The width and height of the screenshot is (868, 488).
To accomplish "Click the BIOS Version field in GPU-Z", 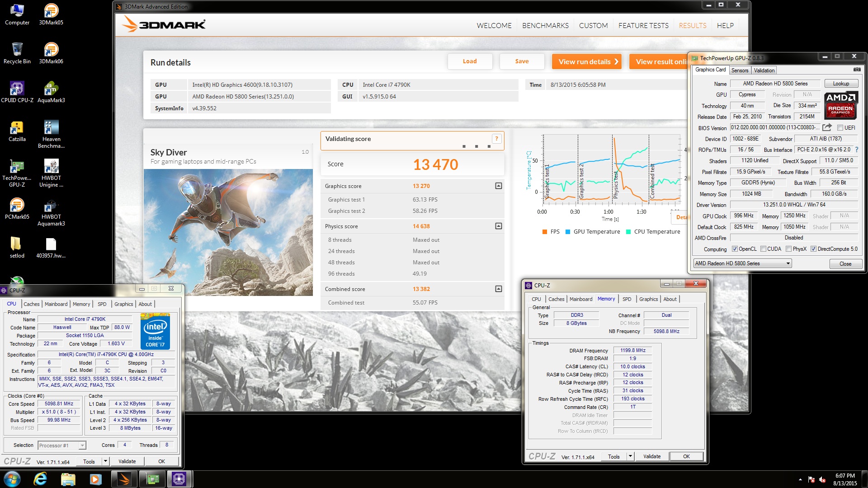I will (x=775, y=127).
